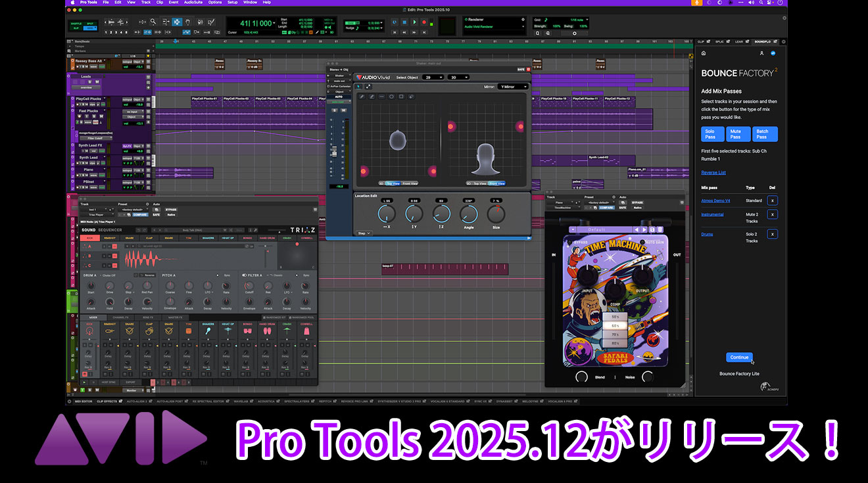Toggle Front View in right Audio Vivid panel
The height and width of the screenshot is (483, 868).
[x=496, y=183]
